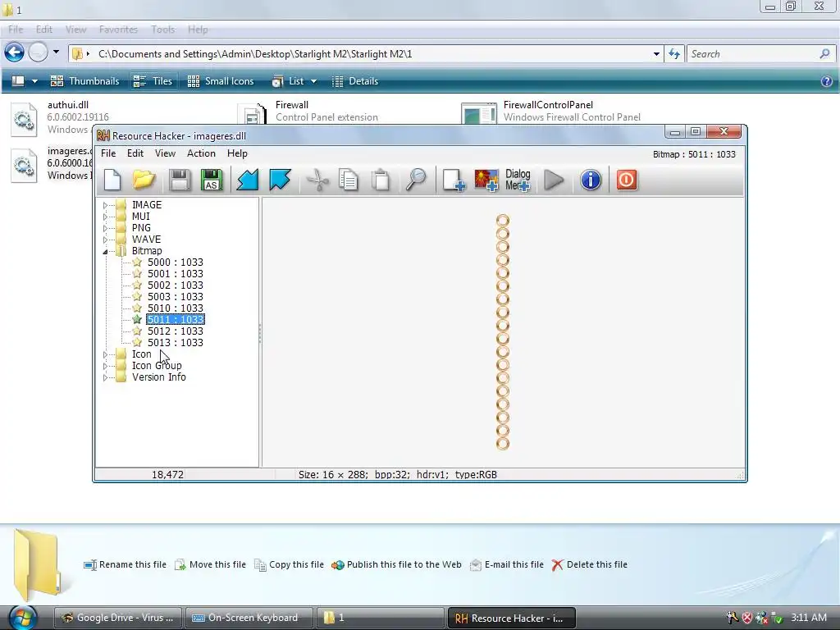Viewport: 840px width, 630px height.
Task: Open the address bar history dropdown
Action: click(656, 54)
